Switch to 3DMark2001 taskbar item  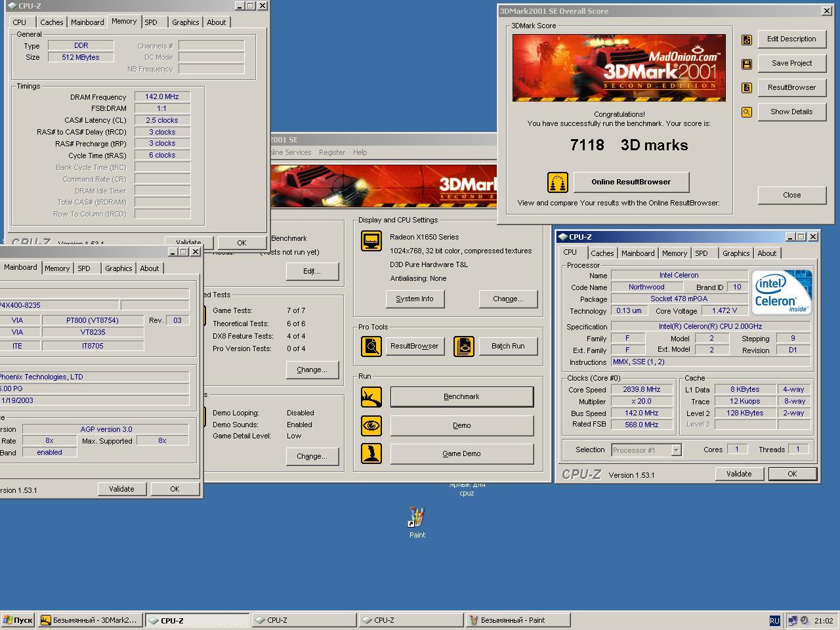click(90, 620)
